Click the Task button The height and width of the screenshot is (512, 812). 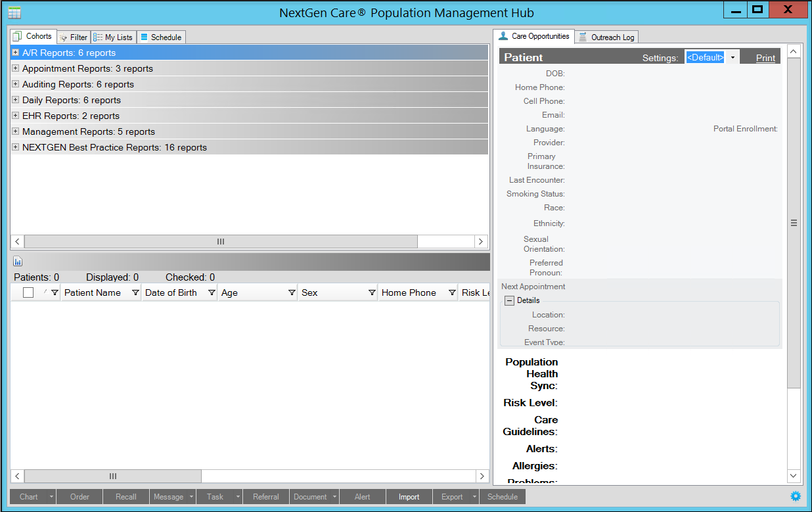(215, 497)
